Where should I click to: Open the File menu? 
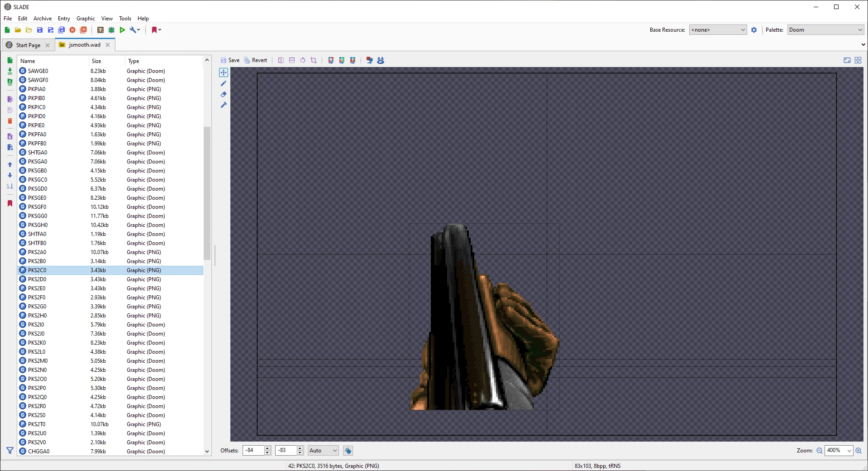click(x=8, y=19)
